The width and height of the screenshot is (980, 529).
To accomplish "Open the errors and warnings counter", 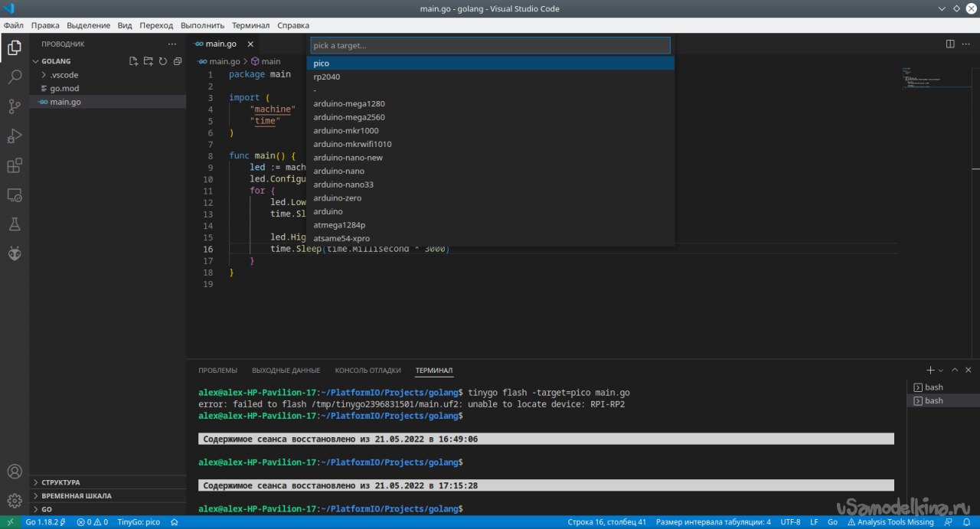I will 92,522.
